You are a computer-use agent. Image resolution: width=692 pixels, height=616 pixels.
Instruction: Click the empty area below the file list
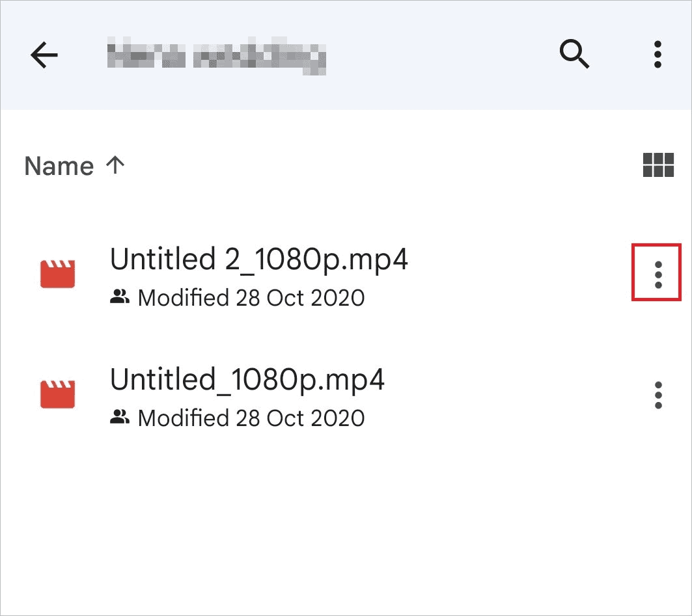click(345, 527)
